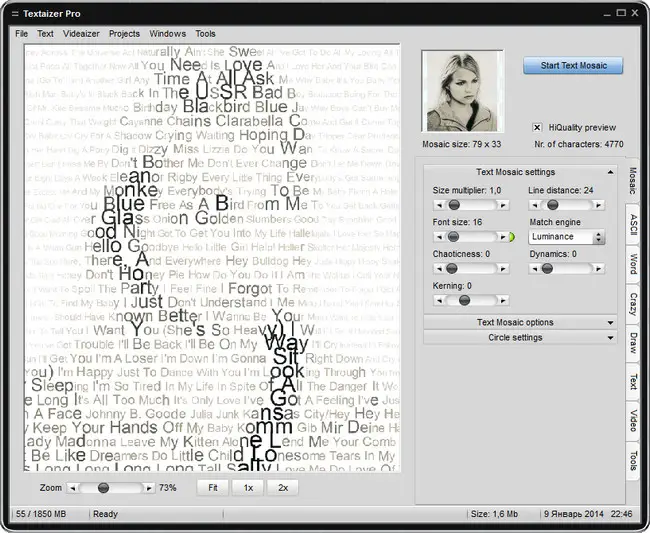Click the green indicator beside Font size
The height and width of the screenshot is (533, 650).
[x=512, y=237]
